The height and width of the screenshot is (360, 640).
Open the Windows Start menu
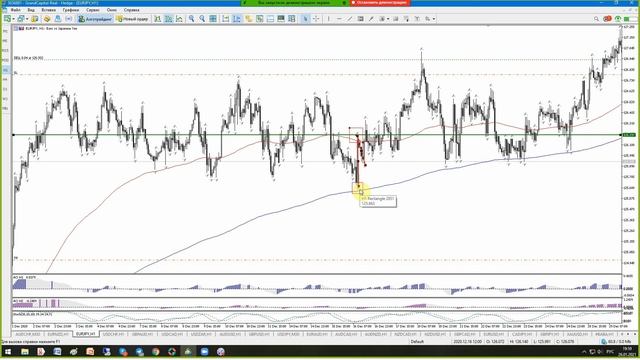8,351
